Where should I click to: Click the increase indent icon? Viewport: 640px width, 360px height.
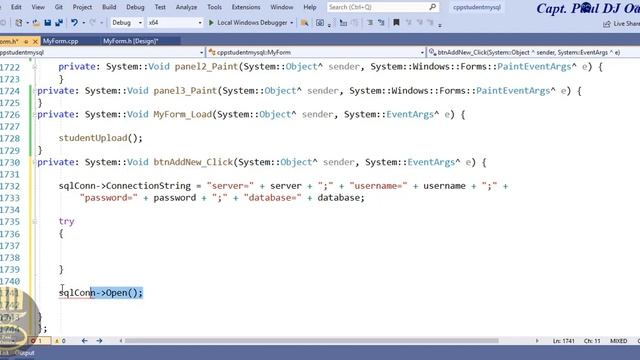(381, 23)
